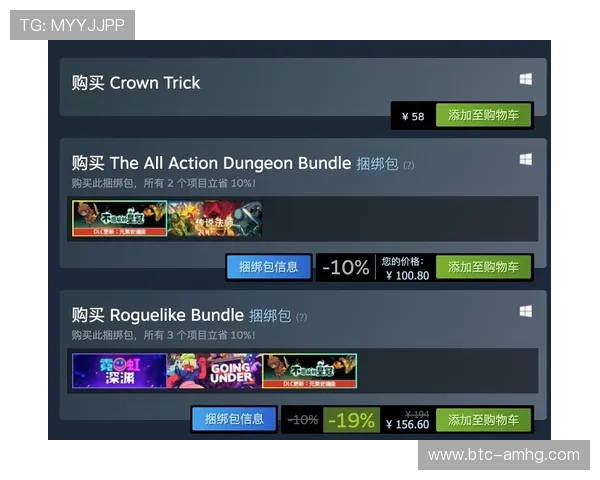Image resolution: width=600 pixels, height=480 pixels.
Task: Click the -10% discount on Dungeon Bundle
Action: pyautogui.click(x=346, y=267)
